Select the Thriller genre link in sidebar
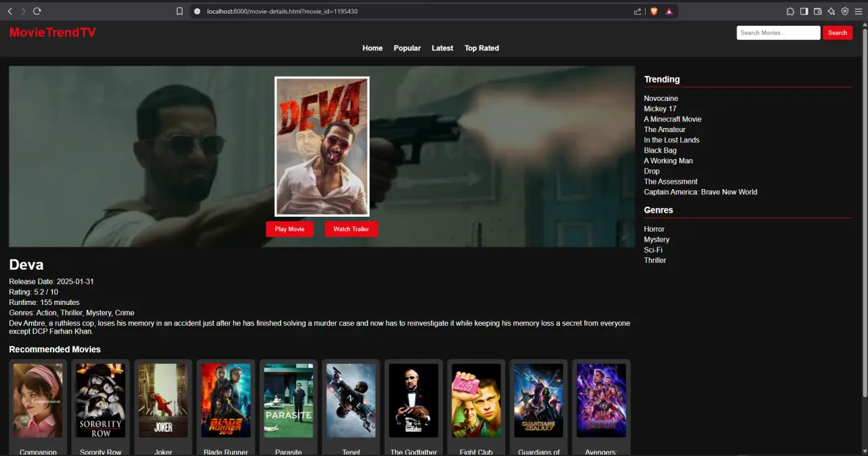The width and height of the screenshot is (868, 456). [x=655, y=260]
